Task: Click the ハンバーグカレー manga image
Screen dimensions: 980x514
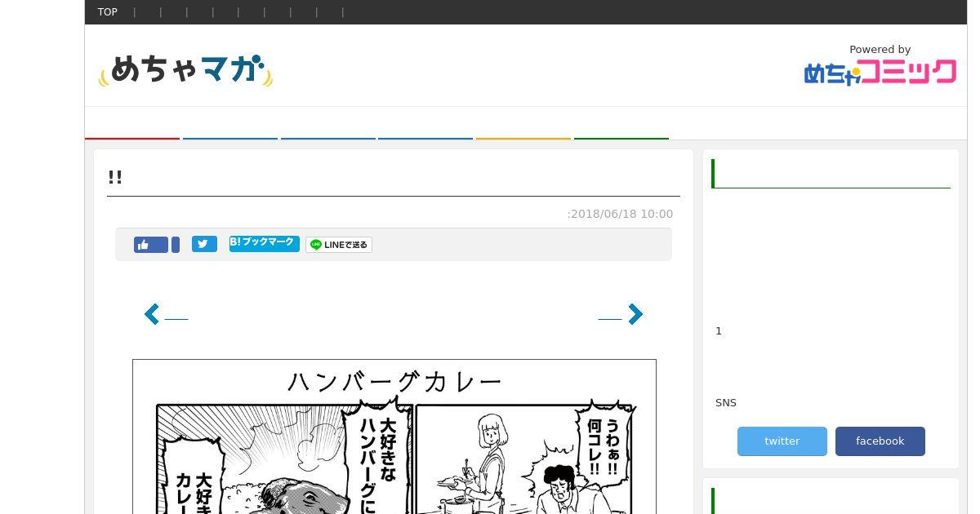Action: pos(394,436)
